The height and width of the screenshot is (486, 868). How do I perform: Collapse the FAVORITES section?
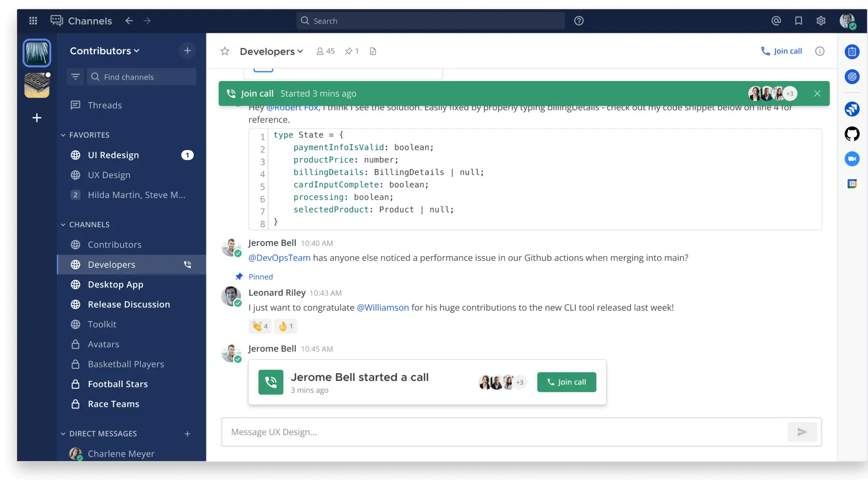[x=63, y=135]
